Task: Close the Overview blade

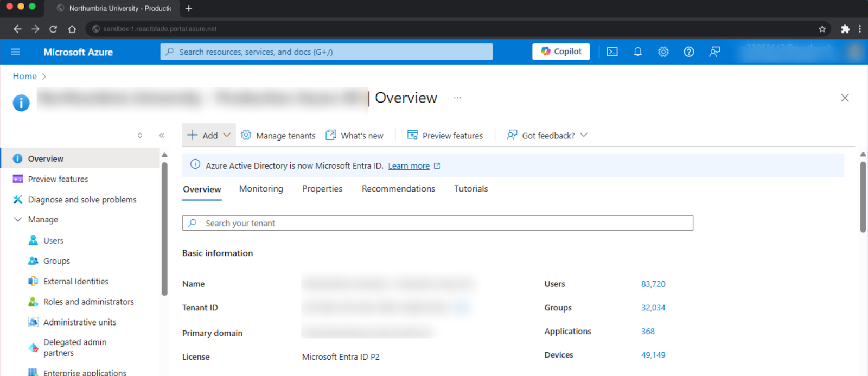Action: pos(845,98)
